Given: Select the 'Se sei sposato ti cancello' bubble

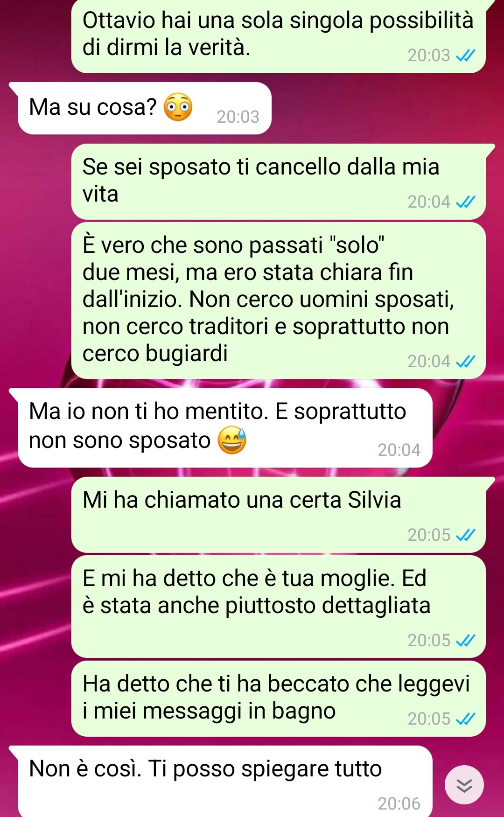Looking at the screenshot, I should point(279,182).
